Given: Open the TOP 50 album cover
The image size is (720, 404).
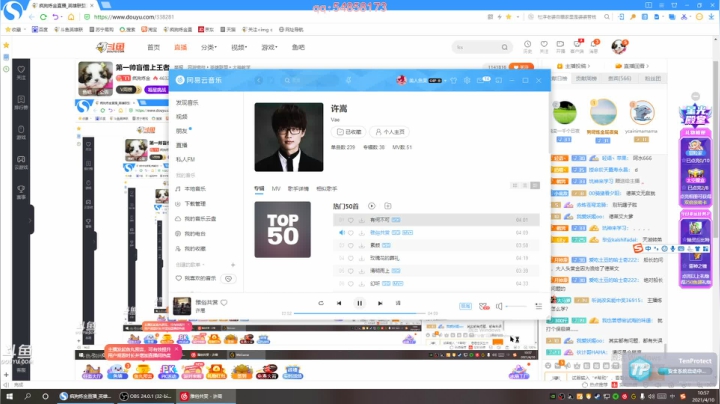Looking at the screenshot, I should pos(282,229).
